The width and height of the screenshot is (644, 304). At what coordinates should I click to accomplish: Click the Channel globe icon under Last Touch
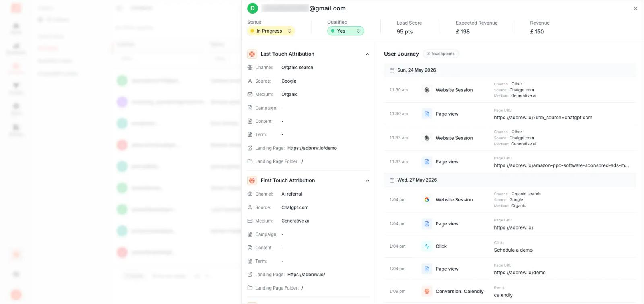click(x=250, y=68)
